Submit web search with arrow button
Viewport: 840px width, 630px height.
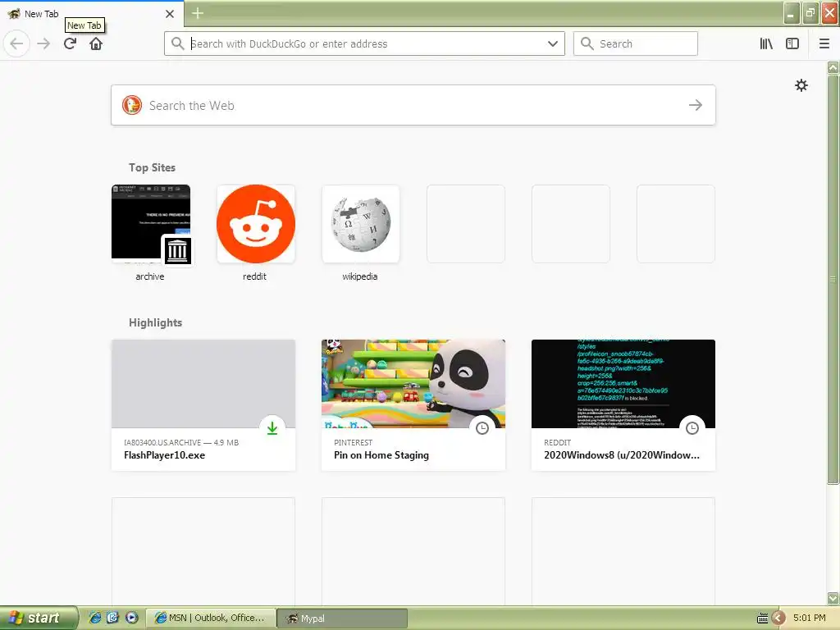point(696,105)
